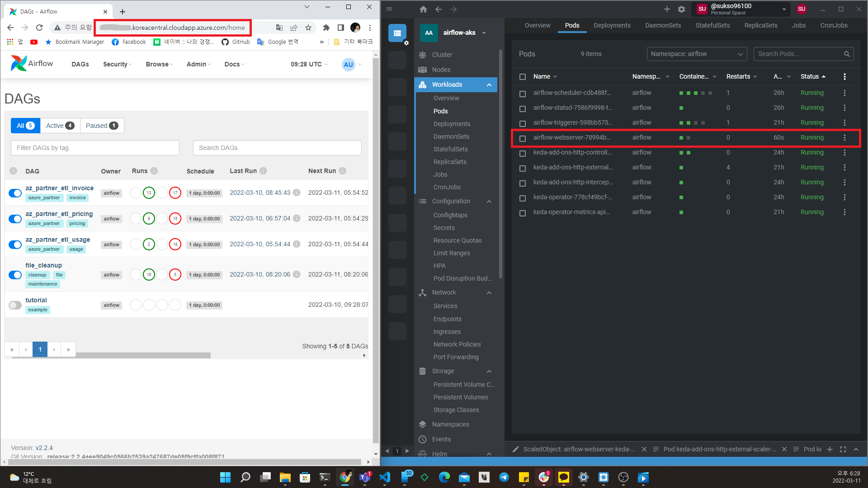This screenshot has width=868, height=488.
Task: Enable the tutorial DAG toggle
Action: [x=15, y=305]
